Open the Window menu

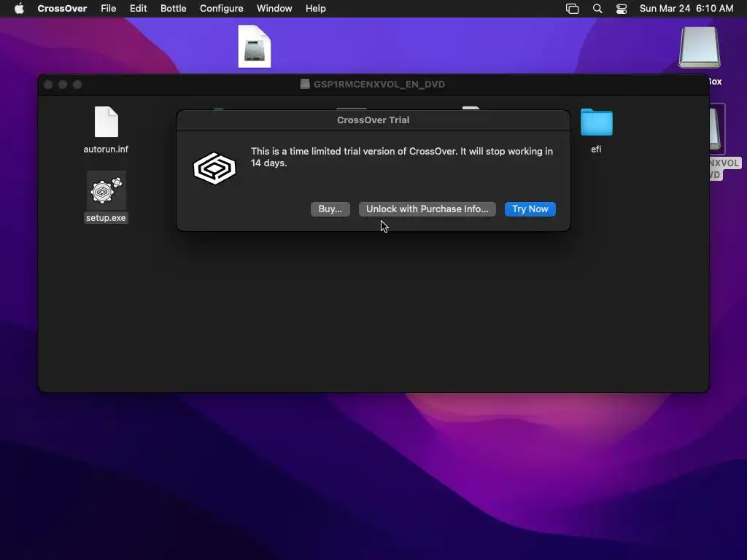tap(274, 9)
